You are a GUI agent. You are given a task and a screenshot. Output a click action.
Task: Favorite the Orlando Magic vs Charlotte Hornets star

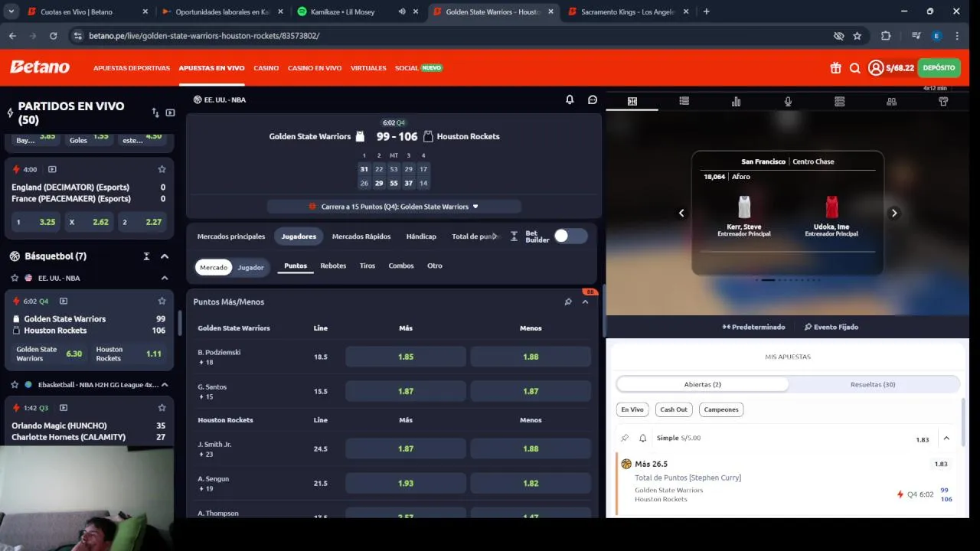coord(162,408)
